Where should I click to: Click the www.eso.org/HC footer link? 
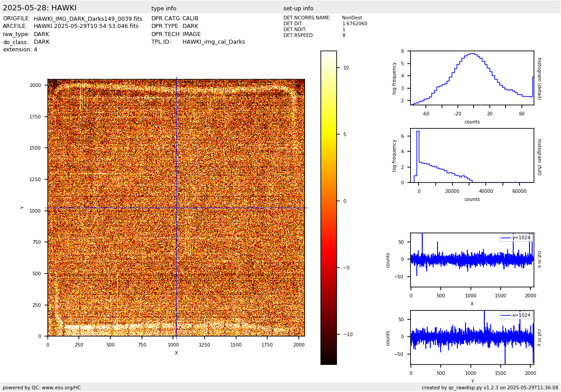(61, 387)
